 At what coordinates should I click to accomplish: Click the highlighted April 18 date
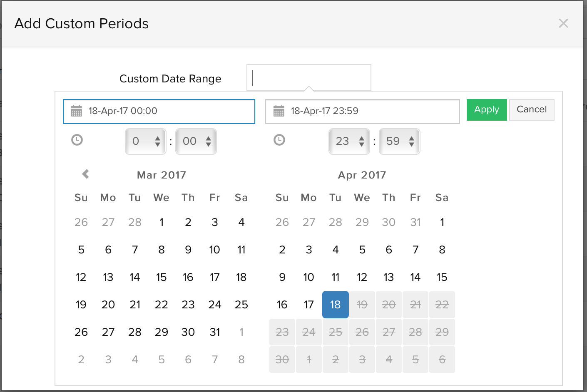click(335, 304)
